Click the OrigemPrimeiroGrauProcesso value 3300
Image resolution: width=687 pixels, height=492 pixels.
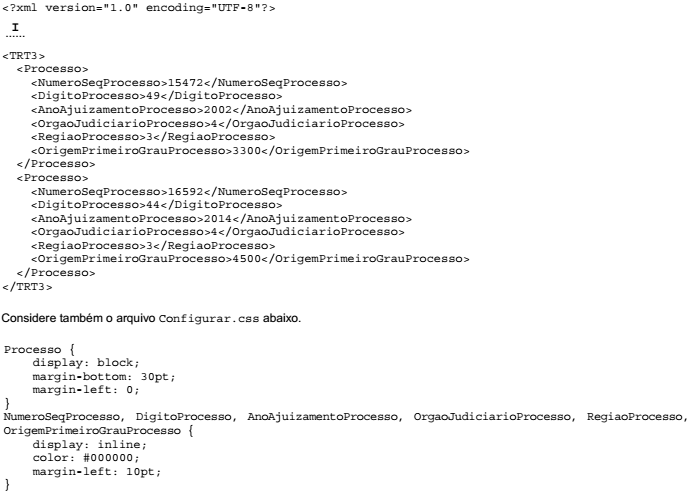tap(247, 151)
